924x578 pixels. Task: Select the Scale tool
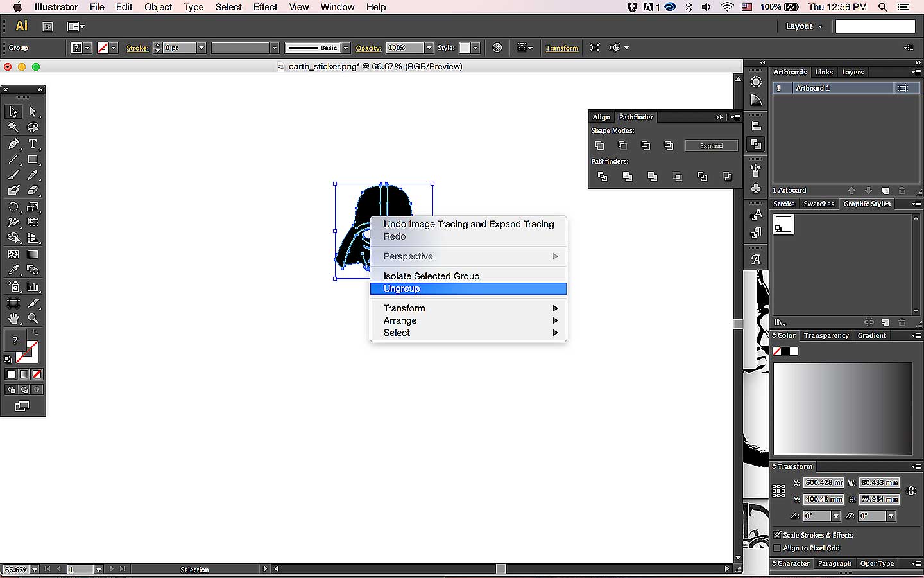[33, 207]
